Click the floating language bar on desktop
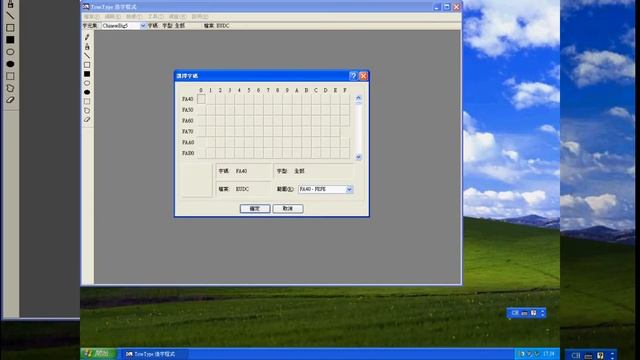 coord(526,313)
